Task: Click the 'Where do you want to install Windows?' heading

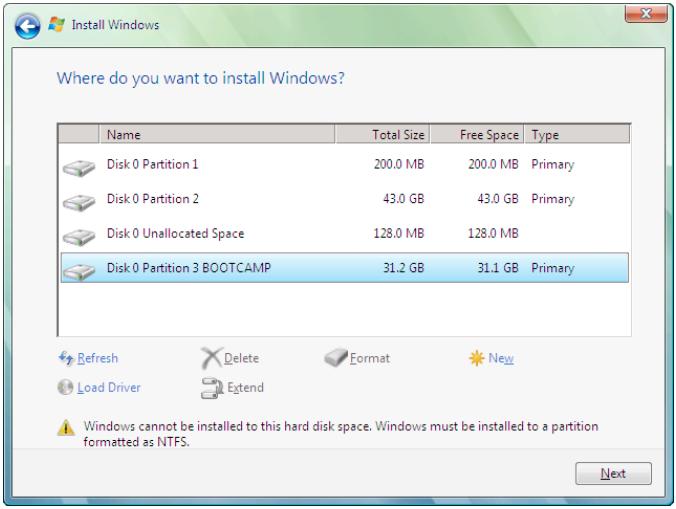Action: coord(200,78)
